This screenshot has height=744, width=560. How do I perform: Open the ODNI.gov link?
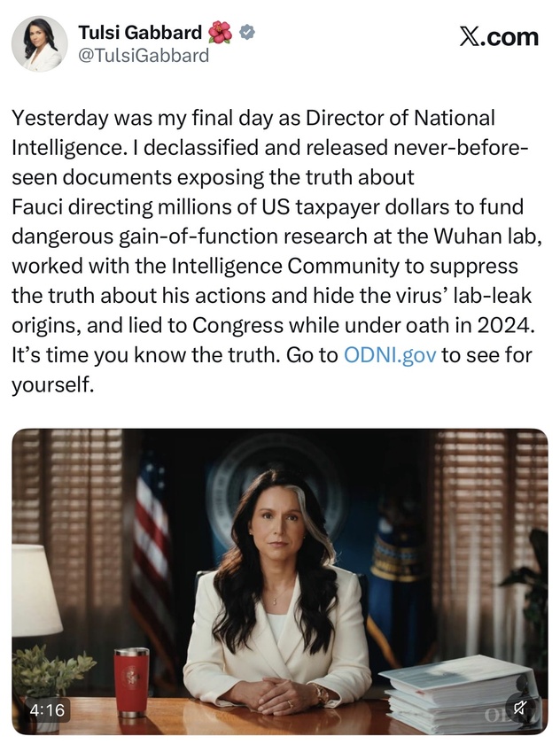pyautogui.click(x=389, y=355)
